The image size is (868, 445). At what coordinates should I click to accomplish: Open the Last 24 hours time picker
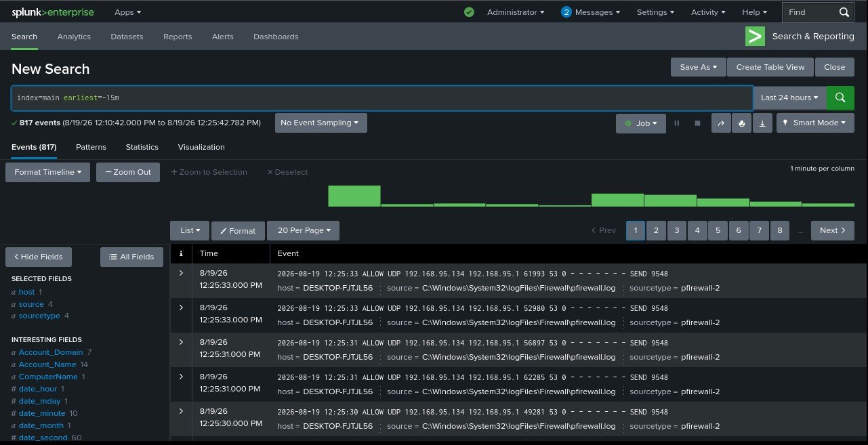tap(789, 98)
